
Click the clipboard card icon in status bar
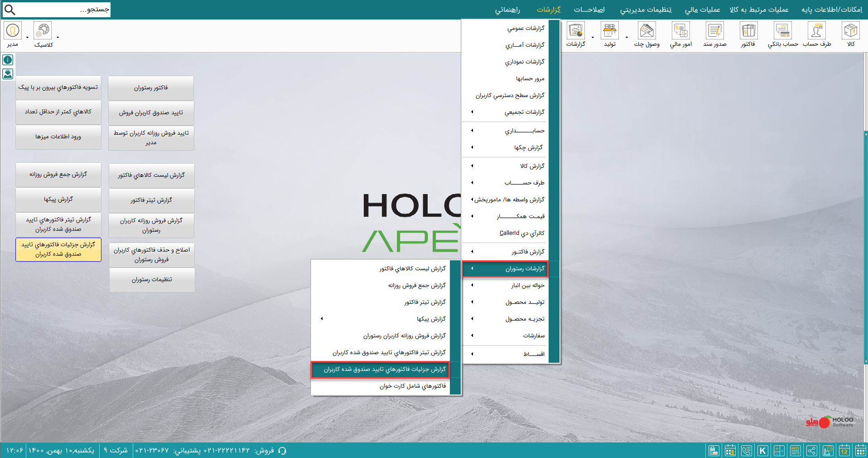(714, 451)
